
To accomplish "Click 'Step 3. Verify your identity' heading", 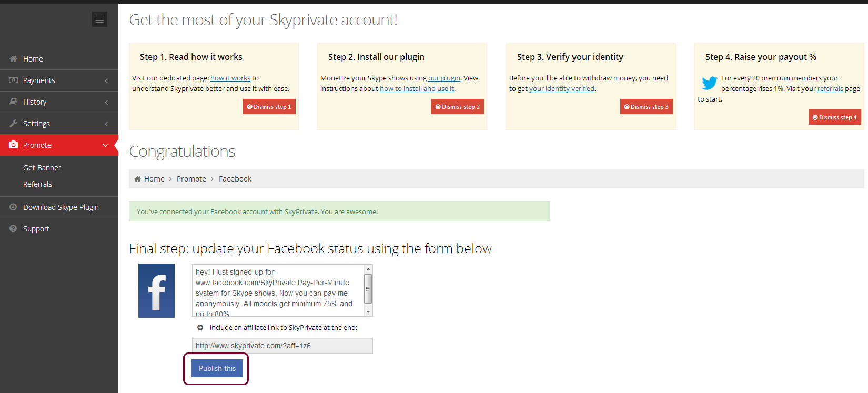I will [x=570, y=57].
